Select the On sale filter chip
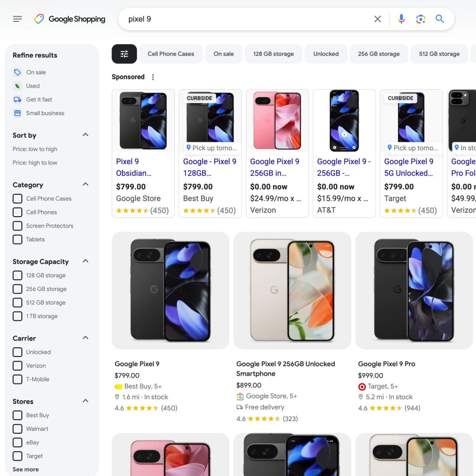This screenshot has height=476, width=476. (x=224, y=54)
